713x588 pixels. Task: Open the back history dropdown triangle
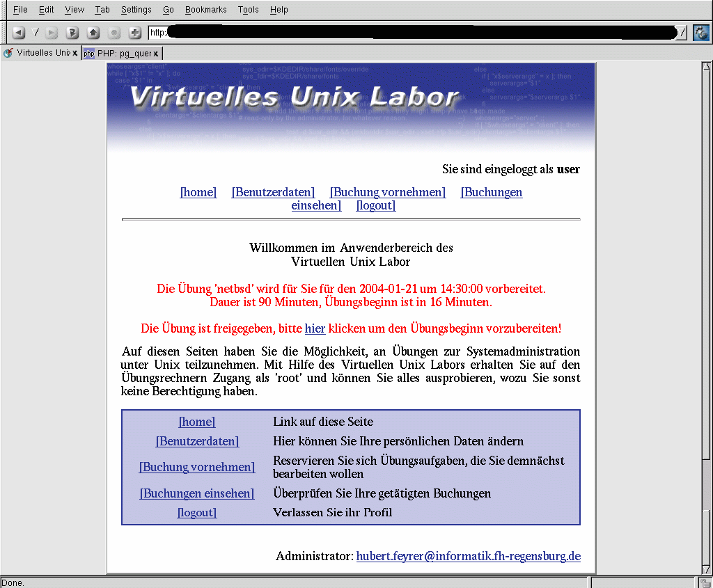tap(36, 32)
